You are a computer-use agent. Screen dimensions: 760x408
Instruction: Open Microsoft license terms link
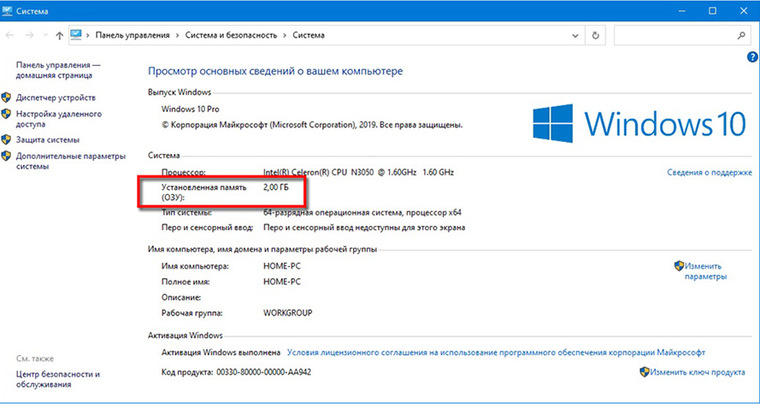496,352
